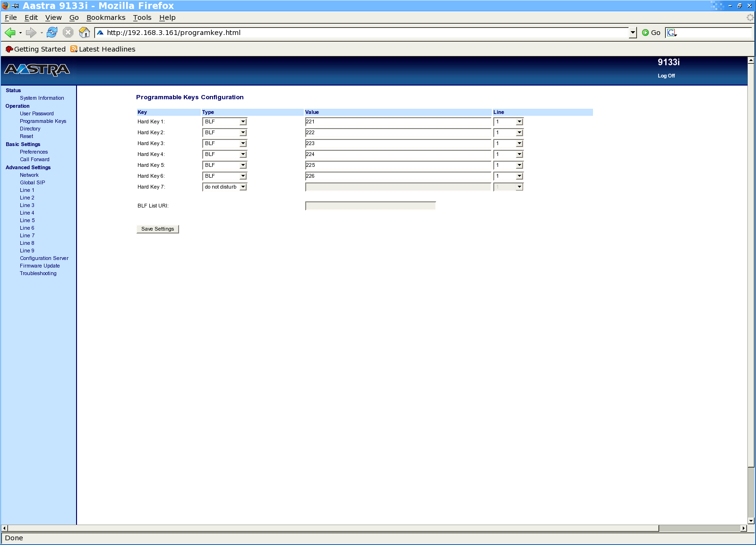756x545 pixels.
Task: Change Hard Key 7 do not disturb type
Action: click(224, 187)
